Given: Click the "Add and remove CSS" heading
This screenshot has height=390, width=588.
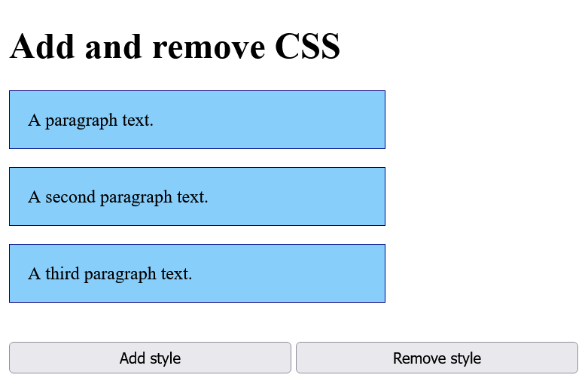Looking at the screenshot, I should click(175, 47).
